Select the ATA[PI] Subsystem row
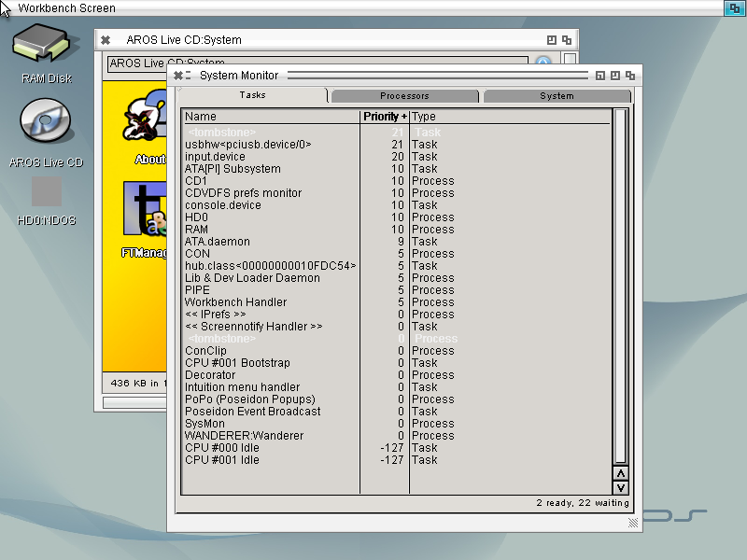Viewport: 747px width, 560px height. [397, 169]
